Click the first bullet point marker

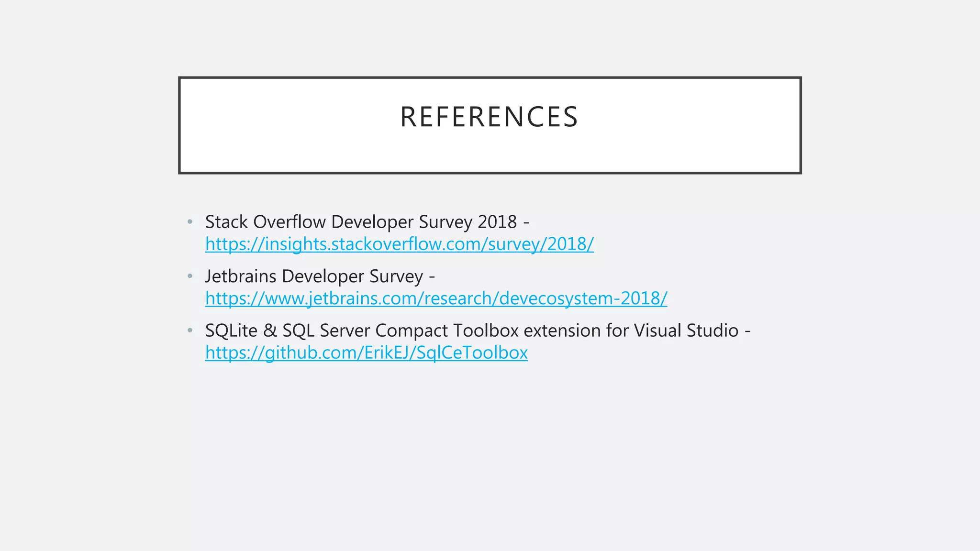(190, 222)
